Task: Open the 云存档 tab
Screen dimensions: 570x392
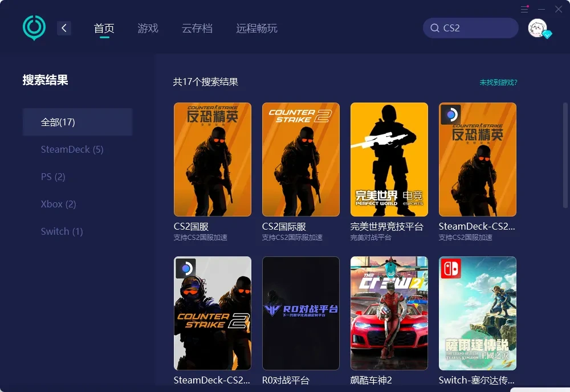Action: point(197,27)
